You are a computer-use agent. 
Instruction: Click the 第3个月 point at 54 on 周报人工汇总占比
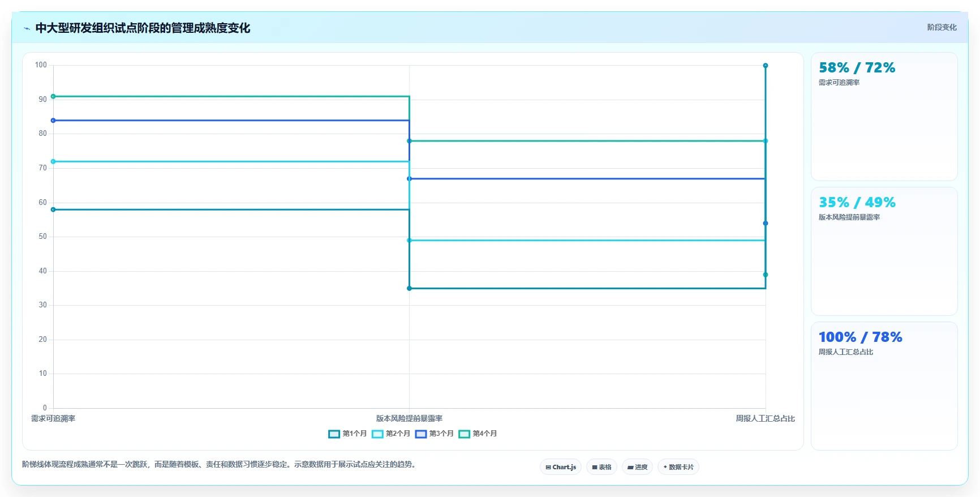766,223
